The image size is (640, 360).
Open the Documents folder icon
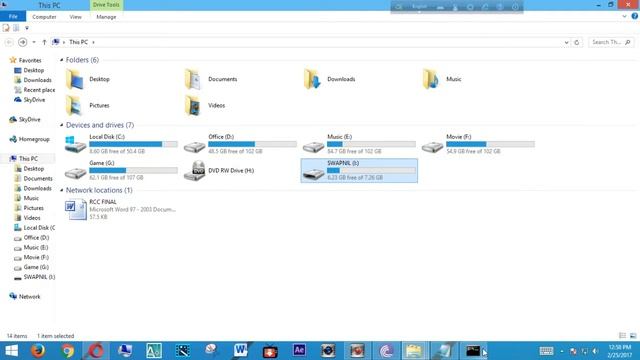193,79
